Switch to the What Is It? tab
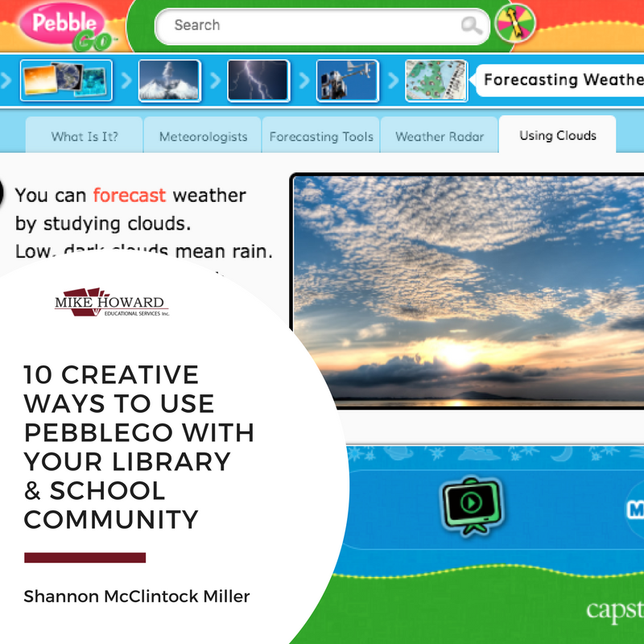 (x=85, y=135)
